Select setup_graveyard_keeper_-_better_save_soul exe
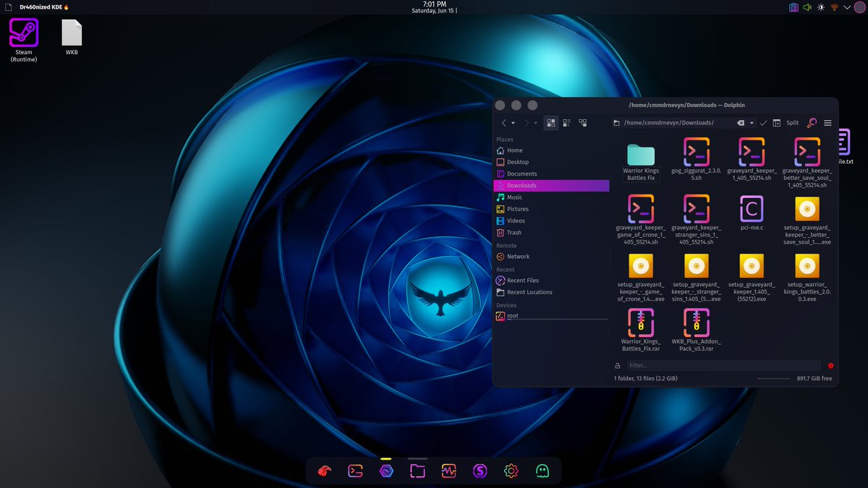The height and width of the screenshot is (488, 868). point(807,220)
